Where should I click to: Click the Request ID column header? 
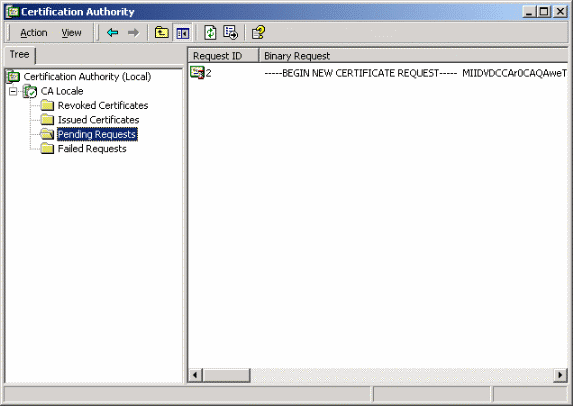(x=223, y=56)
